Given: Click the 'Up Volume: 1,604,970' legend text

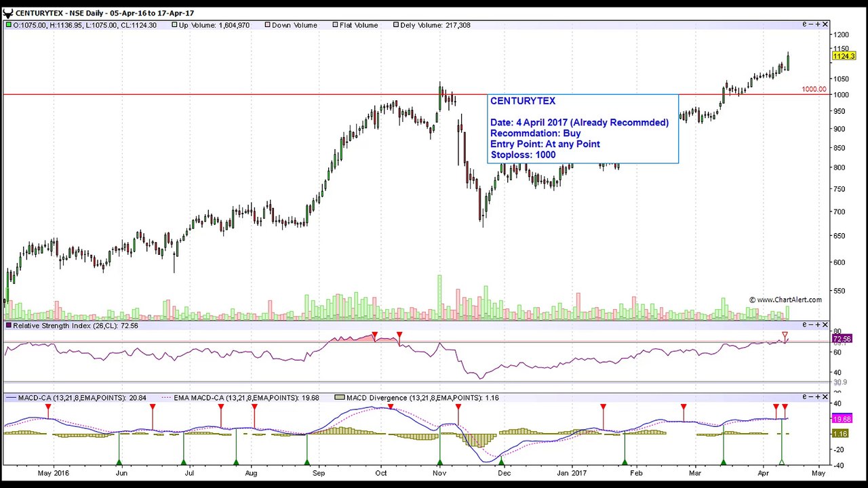Looking at the screenshot, I should click(214, 25).
